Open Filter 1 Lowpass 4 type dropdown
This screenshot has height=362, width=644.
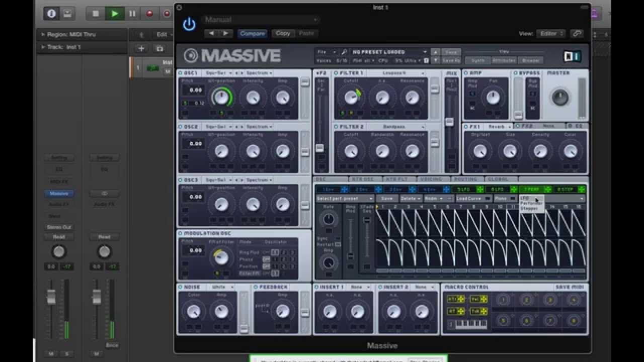tap(396, 73)
